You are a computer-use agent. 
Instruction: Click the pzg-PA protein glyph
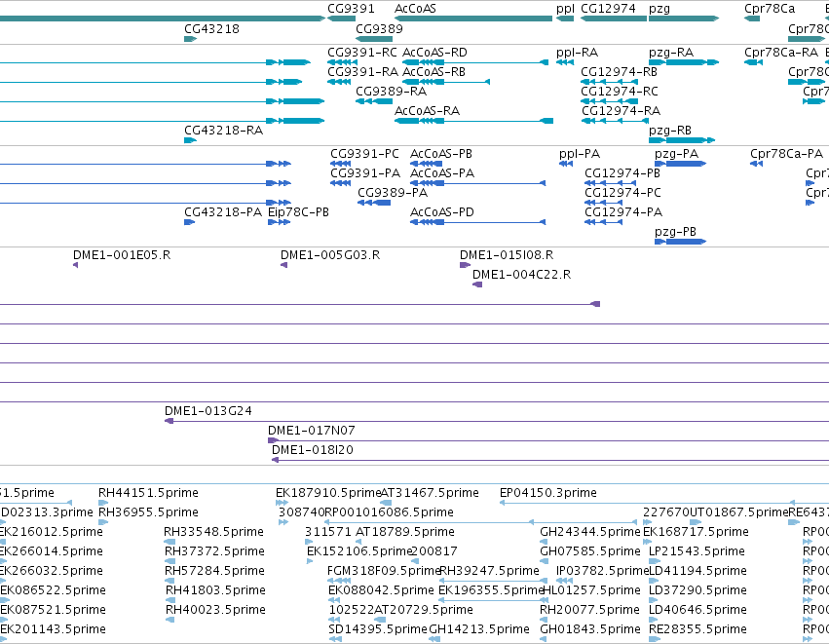click(680, 164)
